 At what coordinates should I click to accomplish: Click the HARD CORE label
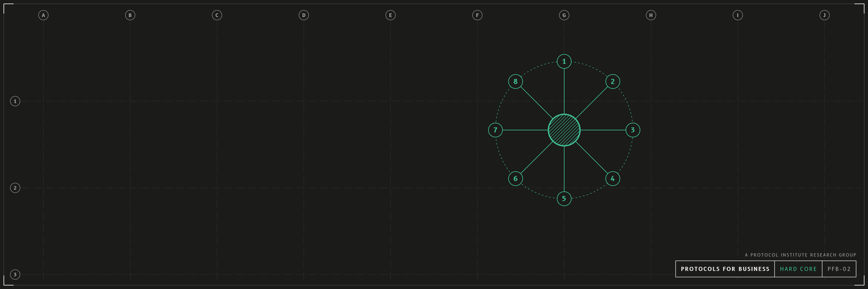click(798, 269)
